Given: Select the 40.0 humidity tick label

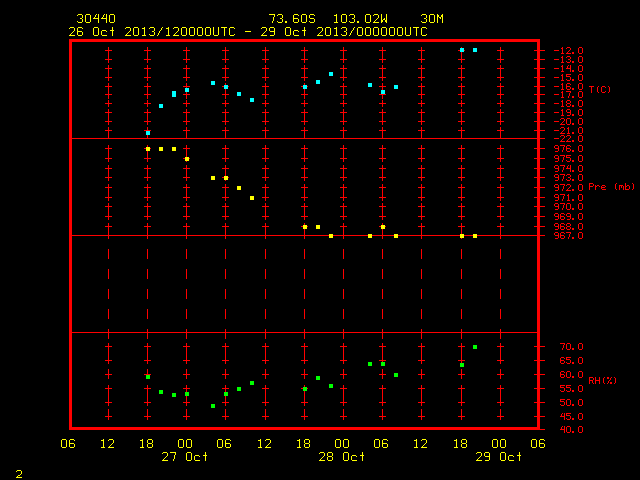Looking at the screenshot, I should point(571,430).
